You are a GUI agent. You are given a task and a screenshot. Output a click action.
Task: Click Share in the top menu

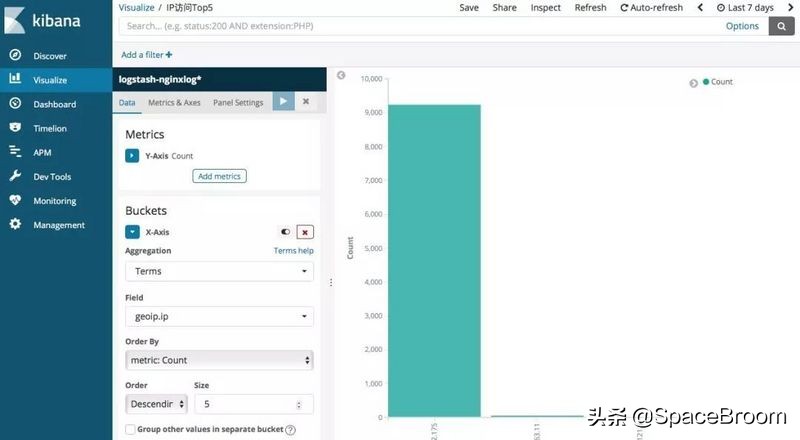click(505, 8)
